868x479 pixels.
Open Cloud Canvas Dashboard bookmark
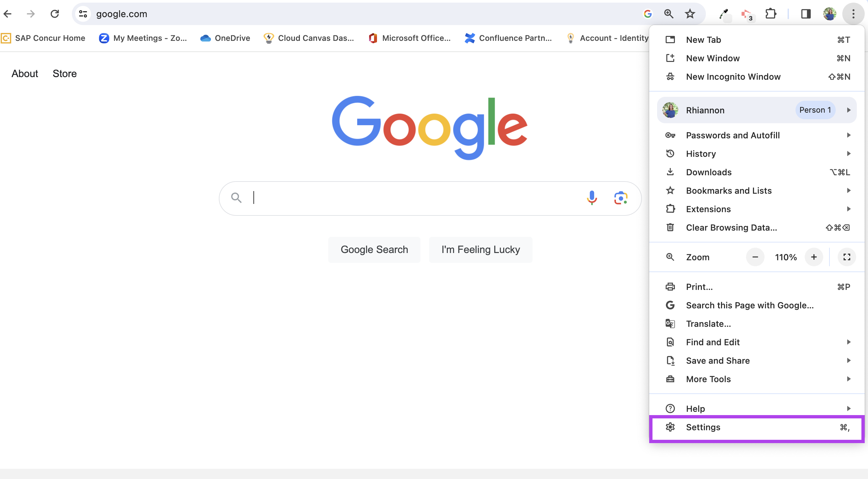[x=309, y=38]
